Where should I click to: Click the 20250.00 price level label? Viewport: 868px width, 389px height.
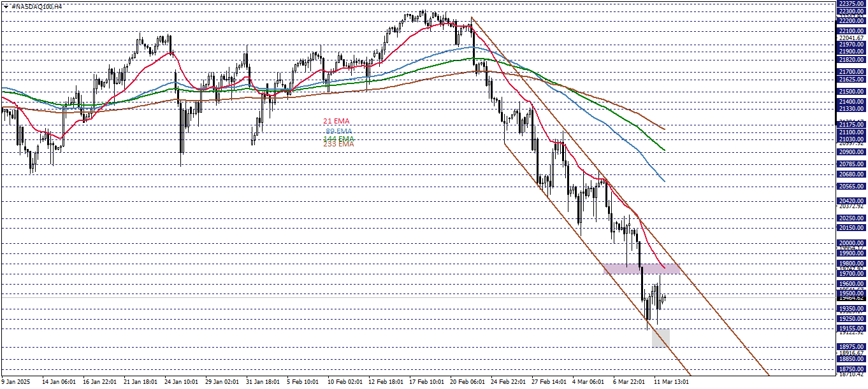[x=851, y=218]
